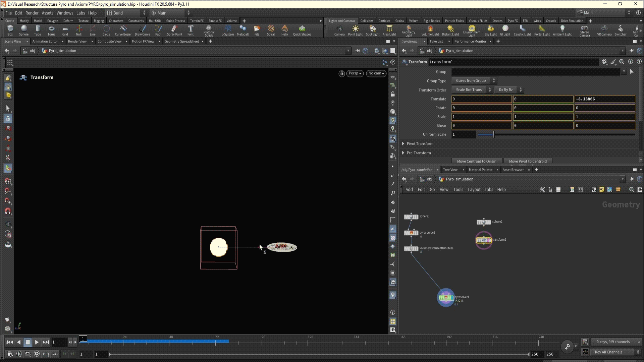Switch to the Geometry Spreadsheet tab
Screen dimensions: 644x362
tap(181, 41)
